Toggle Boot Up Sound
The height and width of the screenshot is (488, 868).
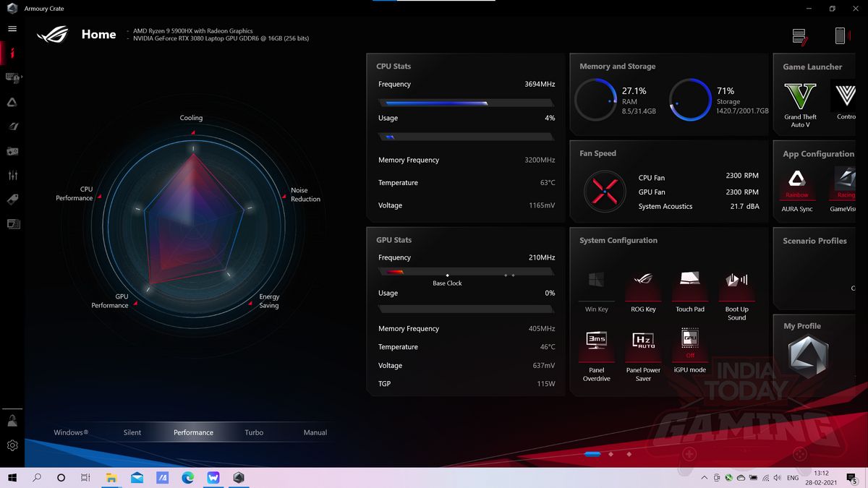click(736, 295)
